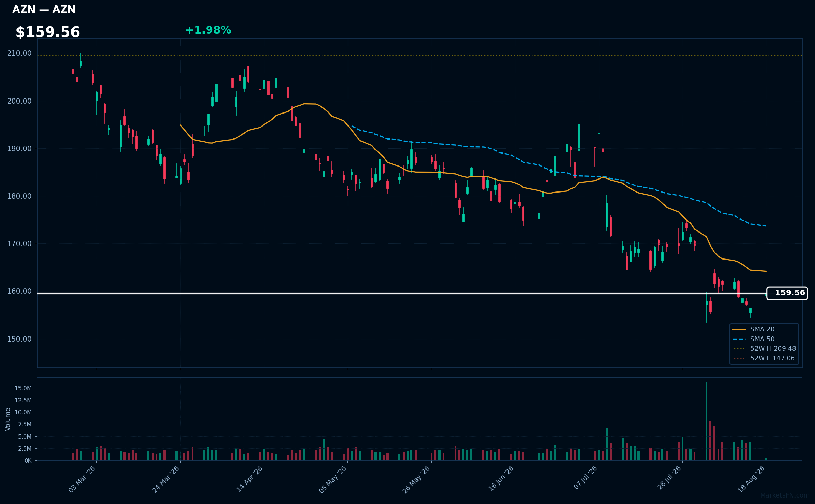The width and height of the screenshot is (815, 504).
Task: Click the "170.00" price axis label
Action: [19, 244]
